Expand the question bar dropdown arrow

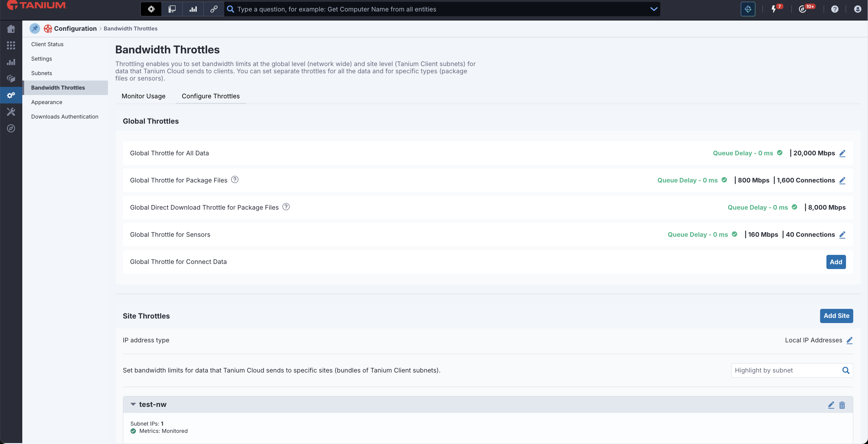pos(654,9)
